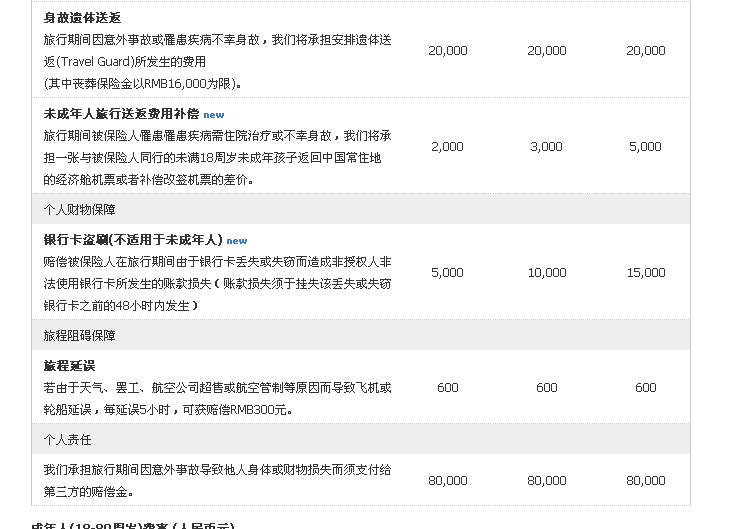Click the line mentioning 未满18周岁未成年孩子
Image resolution: width=744 pixels, height=529 pixels.
pyautogui.click(x=213, y=158)
